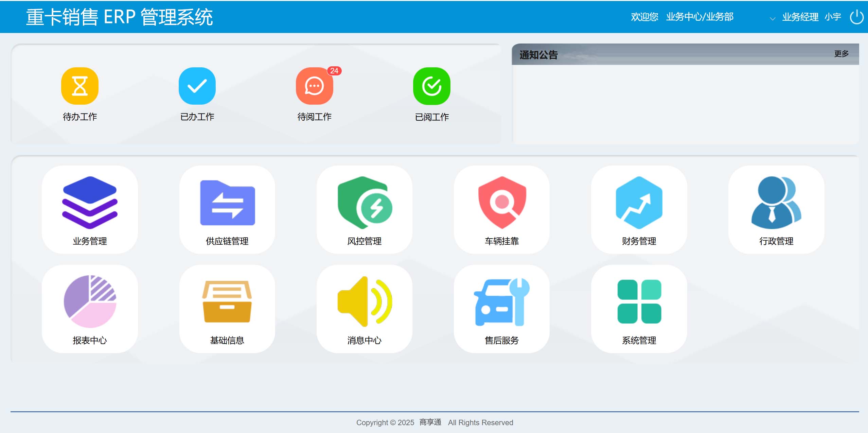
Task: Open the 行政管理 people module
Action: click(776, 203)
